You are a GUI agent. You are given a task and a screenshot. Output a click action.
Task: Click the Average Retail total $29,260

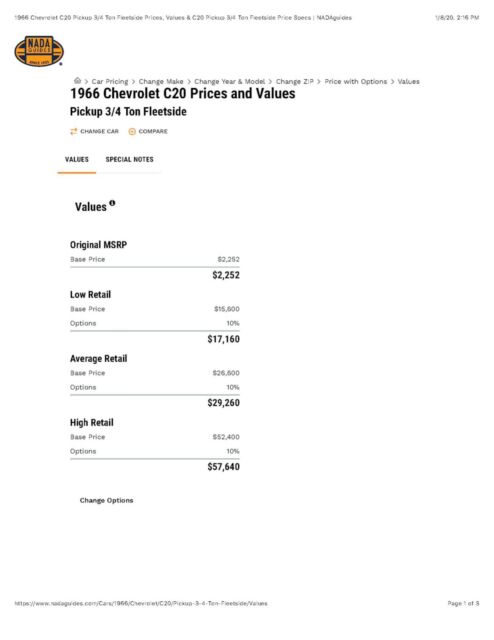(x=223, y=403)
